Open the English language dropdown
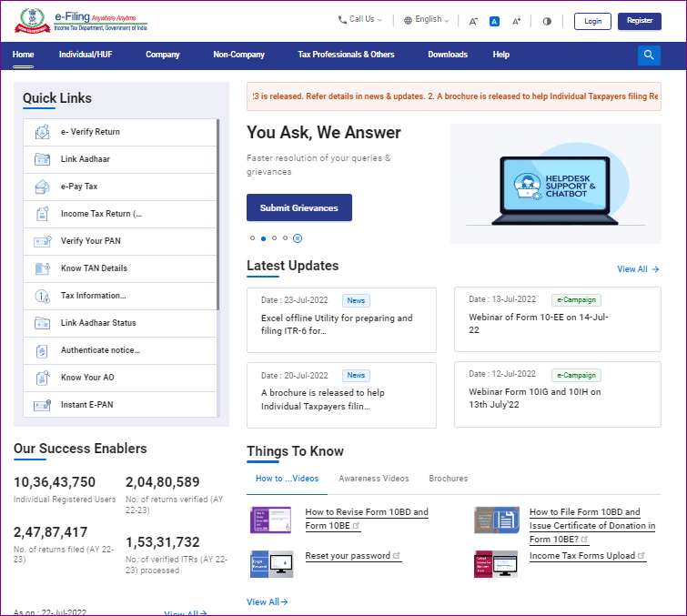Image resolution: width=687 pixels, height=616 pixels. click(426, 19)
